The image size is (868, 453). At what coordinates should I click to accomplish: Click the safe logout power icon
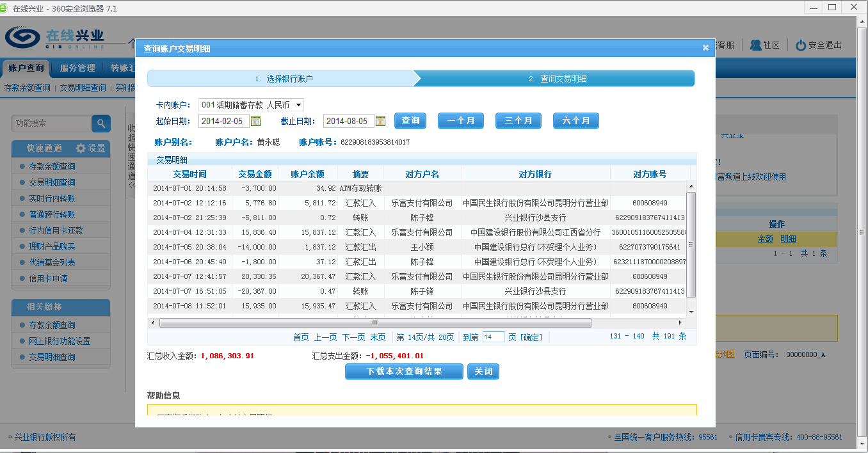coord(800,45)
